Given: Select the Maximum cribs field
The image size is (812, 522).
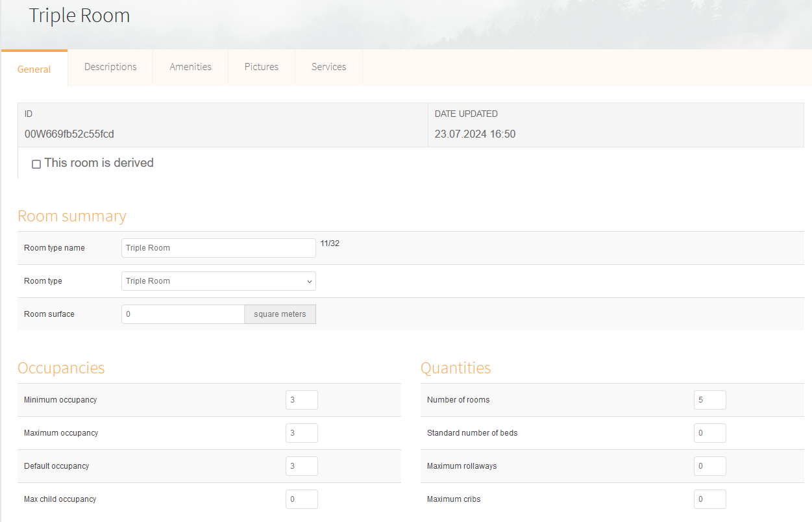Looking at the screenshot, I should pos(709,499).
